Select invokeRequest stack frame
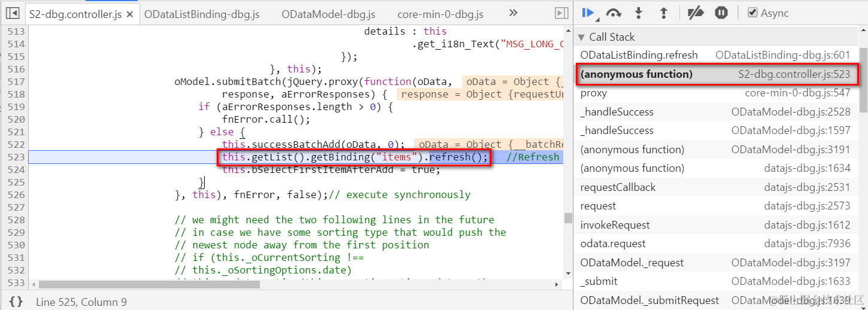Viewport: 868px width, 310px height. (716, 225)
